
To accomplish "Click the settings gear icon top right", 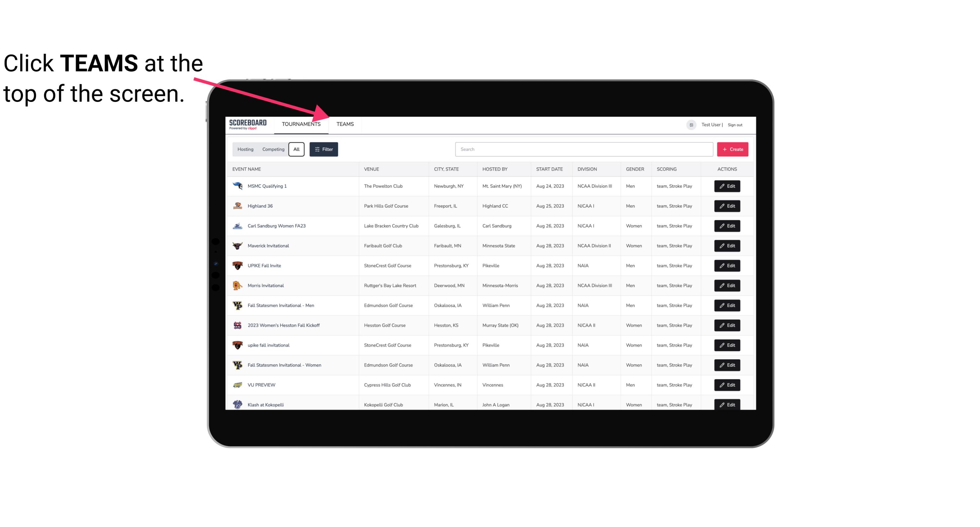I will 691,124.
